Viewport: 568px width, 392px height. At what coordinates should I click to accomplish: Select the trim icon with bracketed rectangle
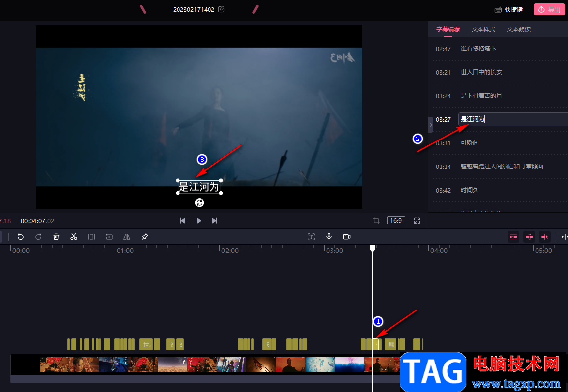coord(91,237)
